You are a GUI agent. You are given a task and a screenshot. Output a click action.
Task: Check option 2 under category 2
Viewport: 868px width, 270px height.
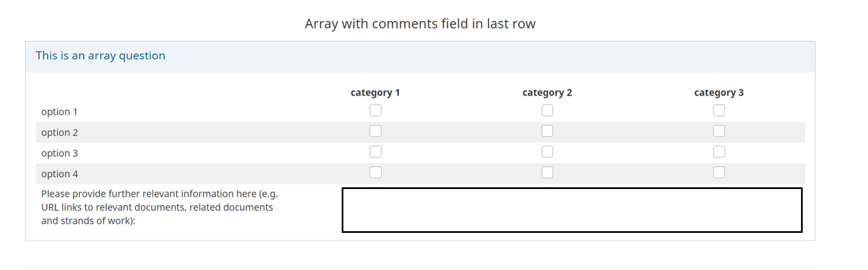click(x=547, y=131)
